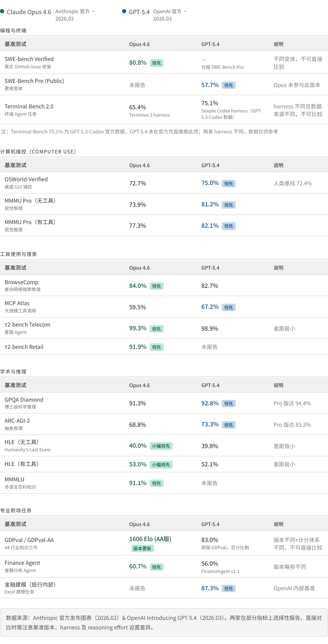Image resolution: width=328 pixels, height=644 pixels.
Task: Click the green legend dot for Claude Opus 4.6
Action: (2, 11)
